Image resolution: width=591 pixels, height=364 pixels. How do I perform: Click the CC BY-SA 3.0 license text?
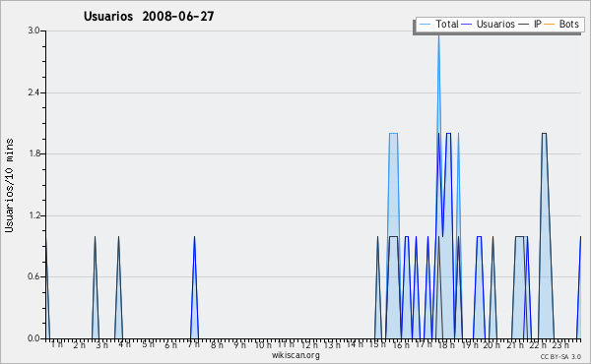pos(560,356)
